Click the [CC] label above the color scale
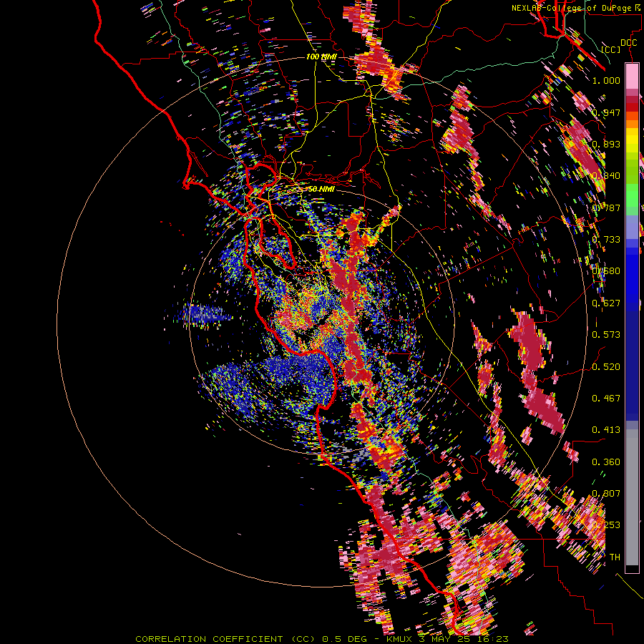This screenshot has height=644, width=644. 611,49
